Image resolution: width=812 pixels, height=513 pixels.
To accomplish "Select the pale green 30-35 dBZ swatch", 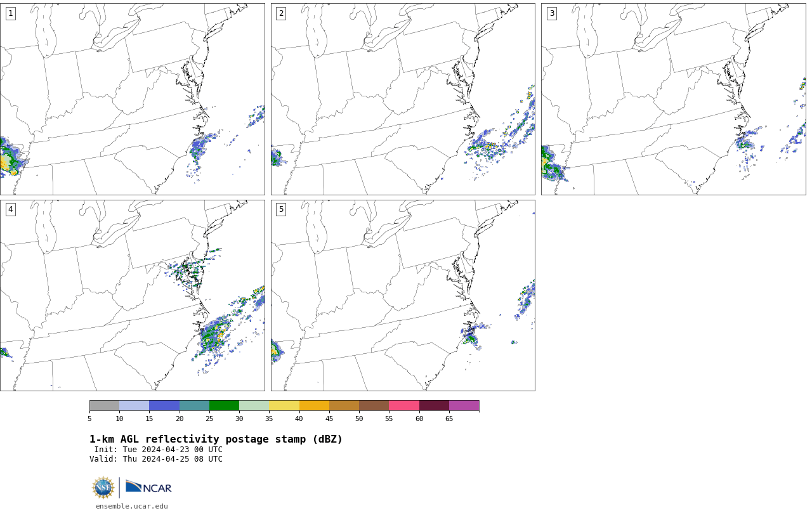I will pyautogui.click(x=254, y=406).
